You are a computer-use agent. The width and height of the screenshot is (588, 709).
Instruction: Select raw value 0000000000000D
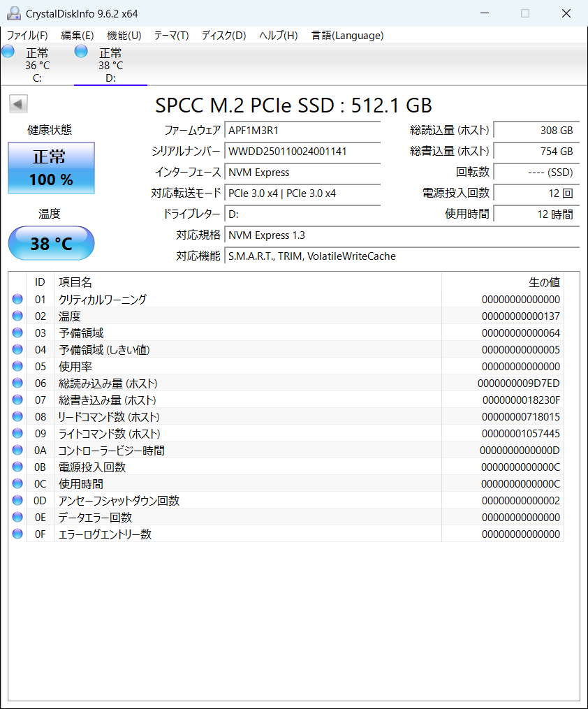pos(520,451)
